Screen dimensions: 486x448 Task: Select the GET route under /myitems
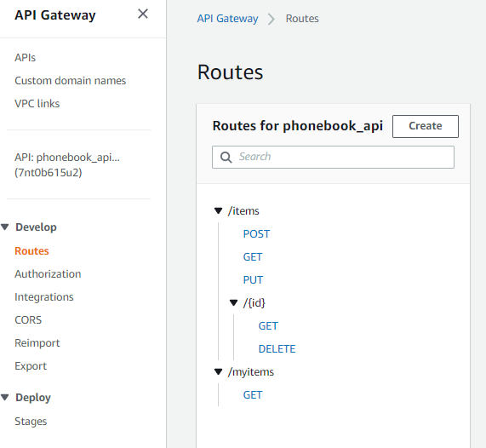(253, 395)
